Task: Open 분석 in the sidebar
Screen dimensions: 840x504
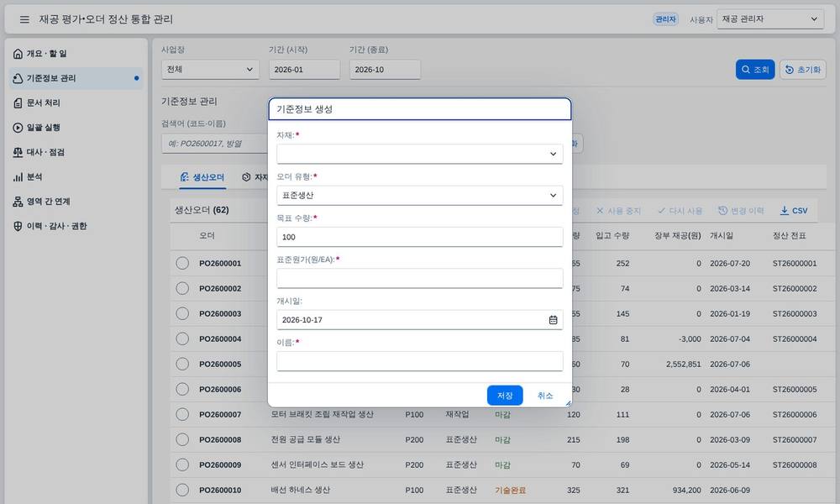Action: pos(76,176)
